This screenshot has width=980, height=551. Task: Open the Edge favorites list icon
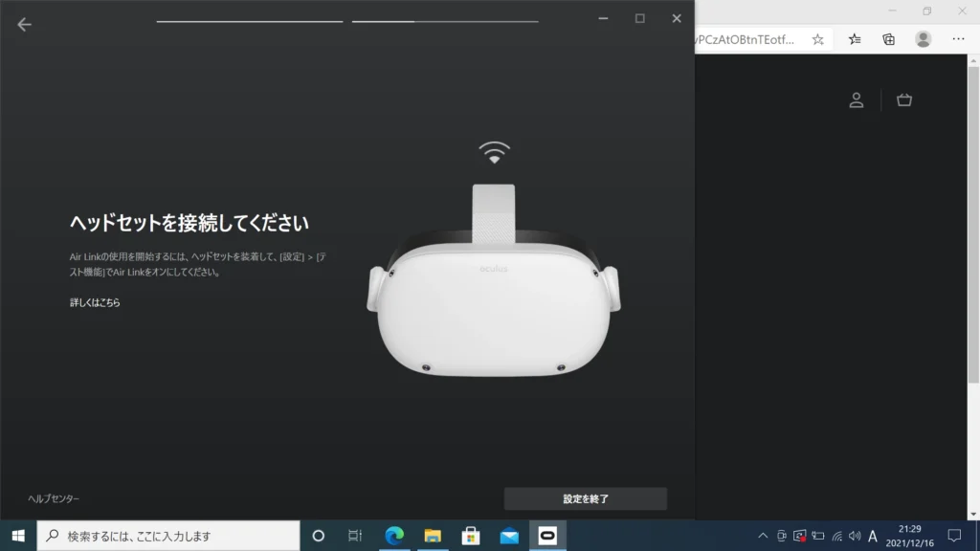pos(855,39)
